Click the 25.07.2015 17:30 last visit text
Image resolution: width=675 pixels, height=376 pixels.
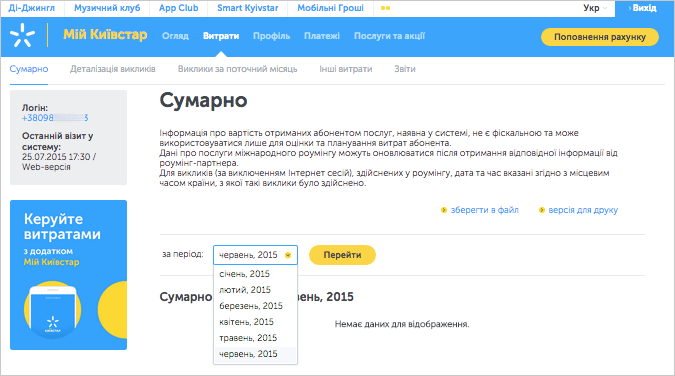59,157
